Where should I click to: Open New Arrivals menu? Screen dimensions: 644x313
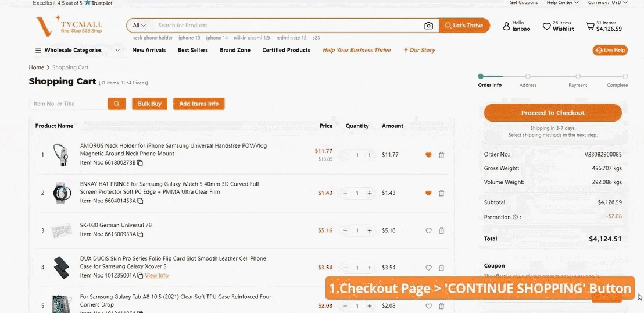tap(149, 50)
